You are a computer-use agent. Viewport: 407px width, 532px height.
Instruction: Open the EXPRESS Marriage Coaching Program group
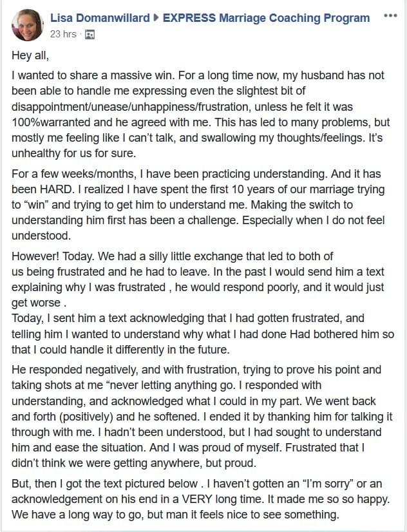click(266, 18)
